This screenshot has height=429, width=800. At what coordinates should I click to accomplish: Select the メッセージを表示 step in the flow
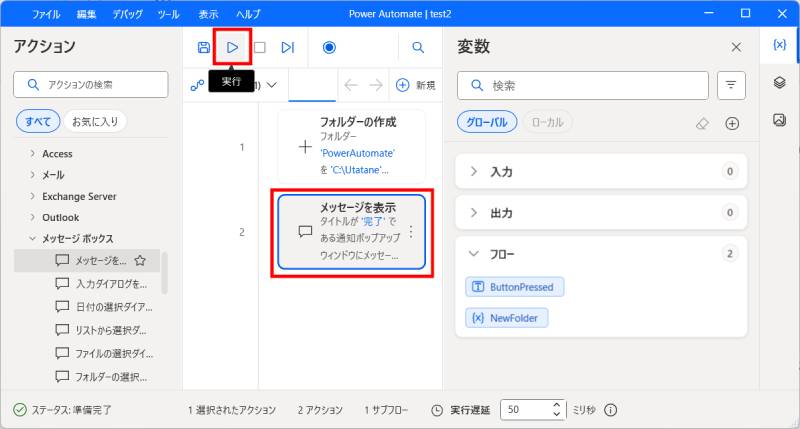tap(352, 232)
